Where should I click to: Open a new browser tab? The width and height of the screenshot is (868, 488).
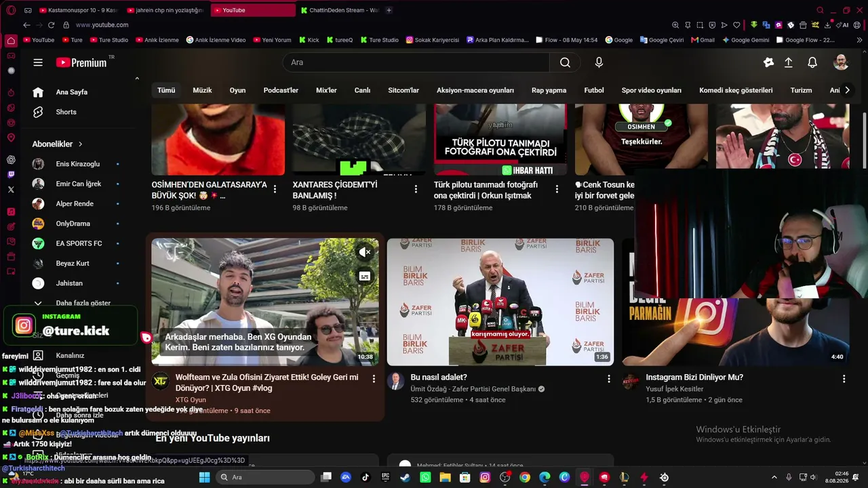(389, 10)
